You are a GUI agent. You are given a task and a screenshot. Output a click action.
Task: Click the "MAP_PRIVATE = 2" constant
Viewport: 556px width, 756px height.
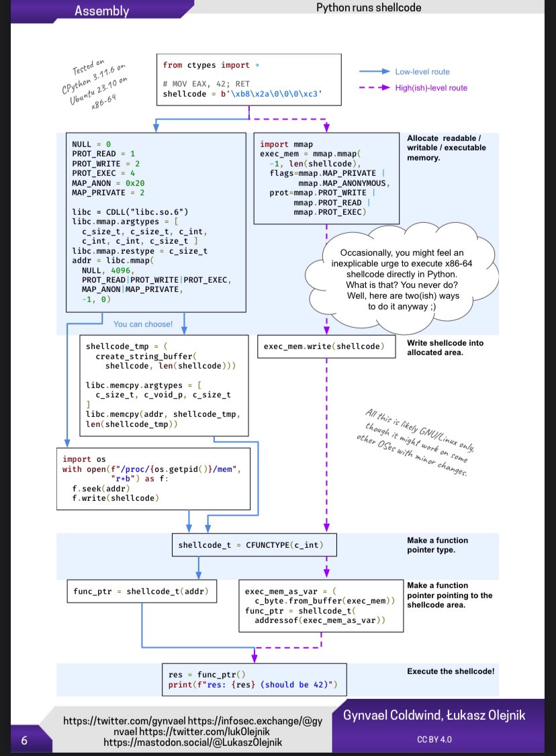coord(108,193)
